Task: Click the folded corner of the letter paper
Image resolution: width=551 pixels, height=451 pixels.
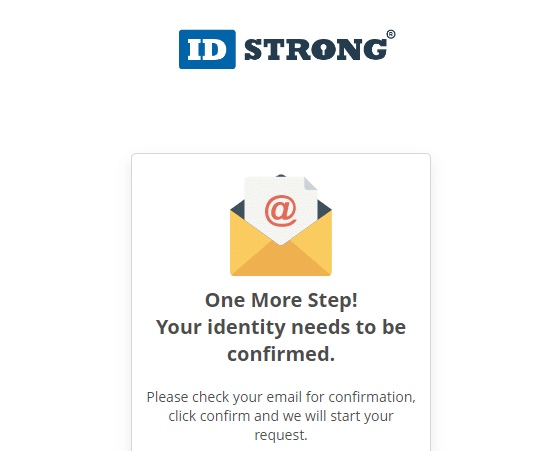Action: click(x=311, y=183)
